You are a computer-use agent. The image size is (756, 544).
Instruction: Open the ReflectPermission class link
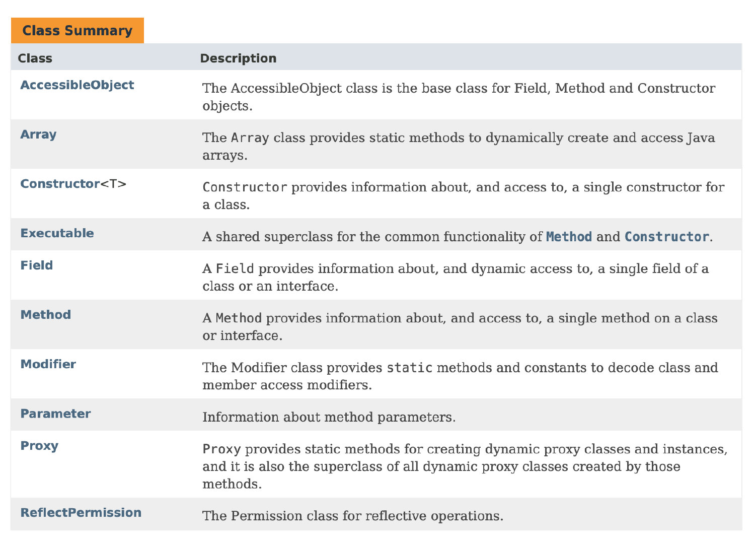pos(81,513)
